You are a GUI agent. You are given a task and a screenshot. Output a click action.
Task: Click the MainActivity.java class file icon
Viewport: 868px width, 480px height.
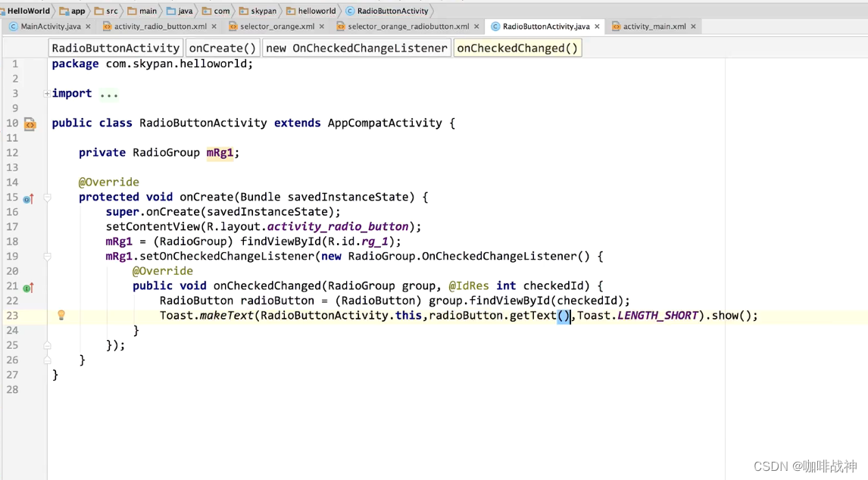tap(14, 26)
